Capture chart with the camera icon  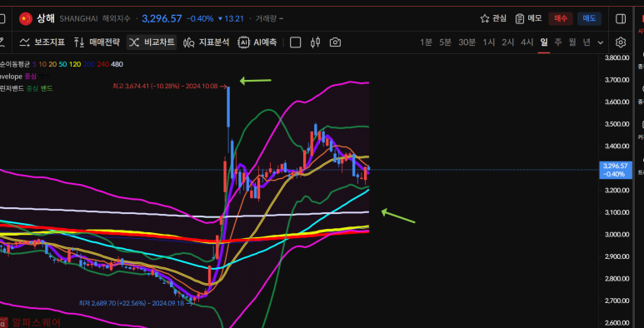(335, 42)
